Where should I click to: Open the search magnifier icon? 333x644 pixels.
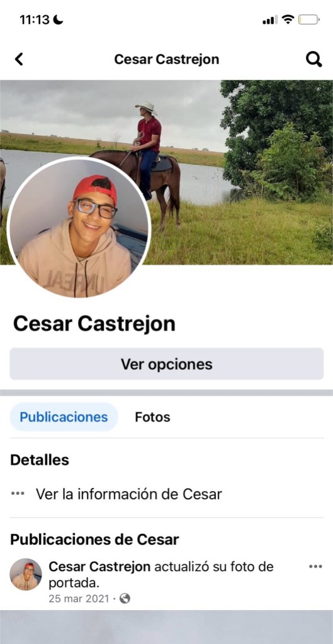pos(313,60)
